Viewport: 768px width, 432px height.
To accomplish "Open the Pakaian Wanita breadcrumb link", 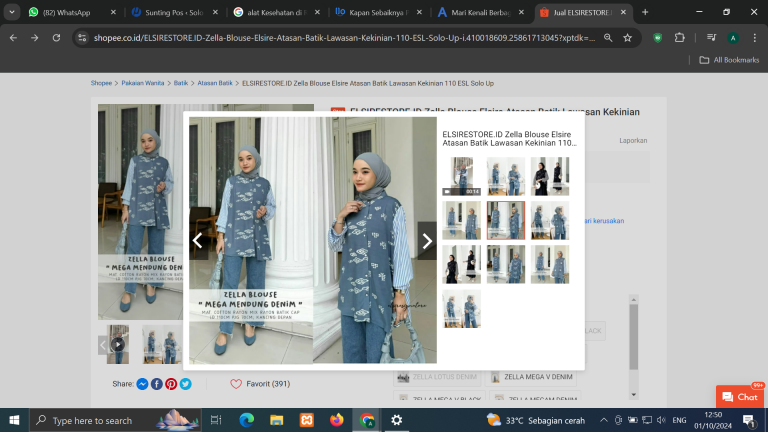I will point(143,83).
